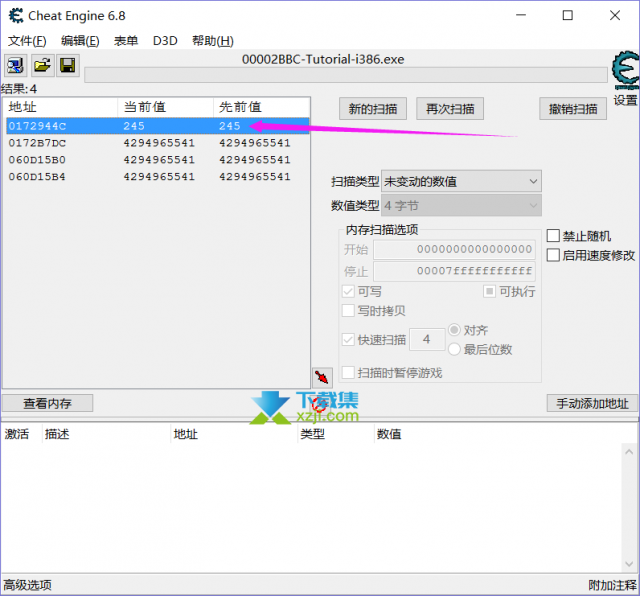
Task: Expand the 扫描类型 dropdown
Action: pos(461,181)
